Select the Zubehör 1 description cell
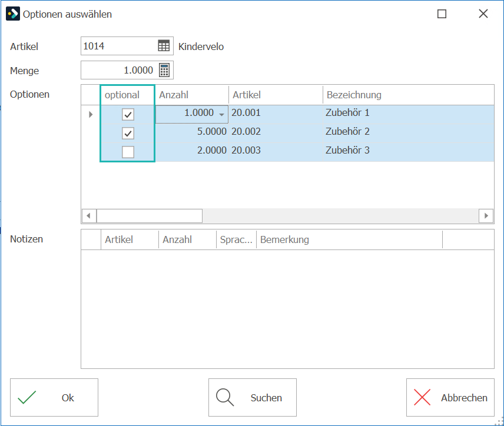 (409, 113)
